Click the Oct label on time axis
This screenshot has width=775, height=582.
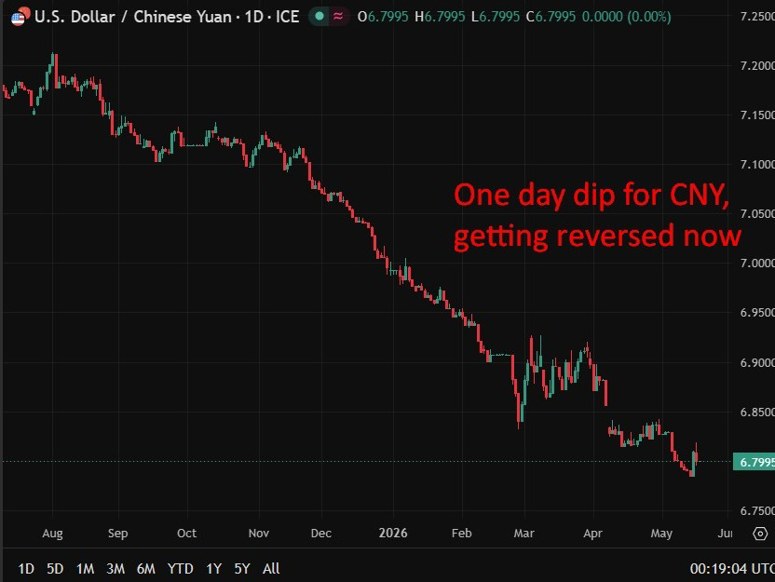coord(186,534)
